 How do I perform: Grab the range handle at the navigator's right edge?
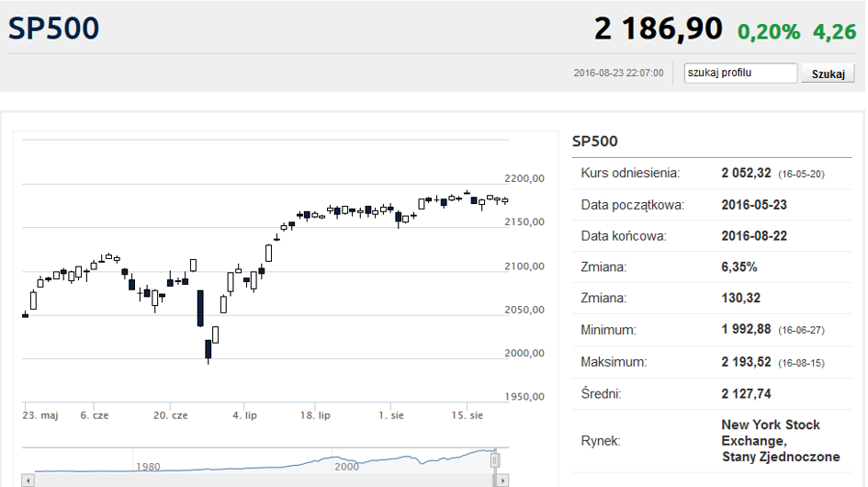[495, 459]
